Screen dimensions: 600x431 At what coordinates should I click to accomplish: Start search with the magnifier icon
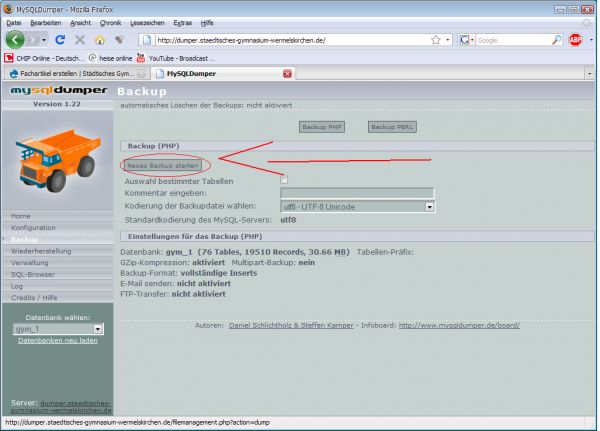coord(557,40)
